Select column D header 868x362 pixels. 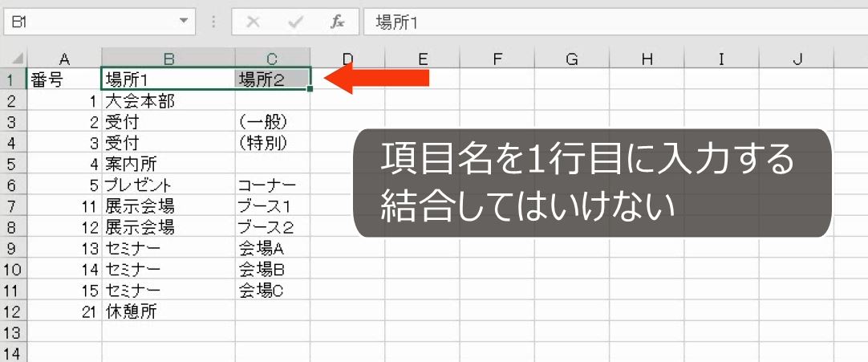pyautogui.click(x=347, y=58)
